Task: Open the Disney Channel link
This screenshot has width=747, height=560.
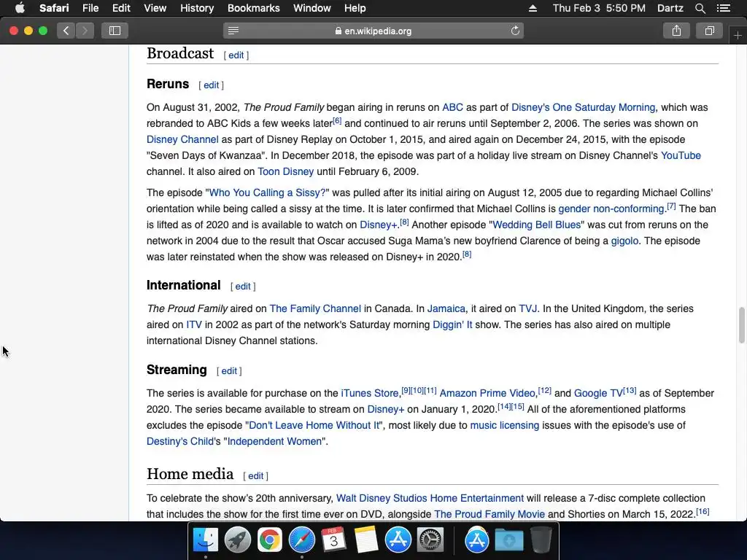Action: tap(182, 139)
